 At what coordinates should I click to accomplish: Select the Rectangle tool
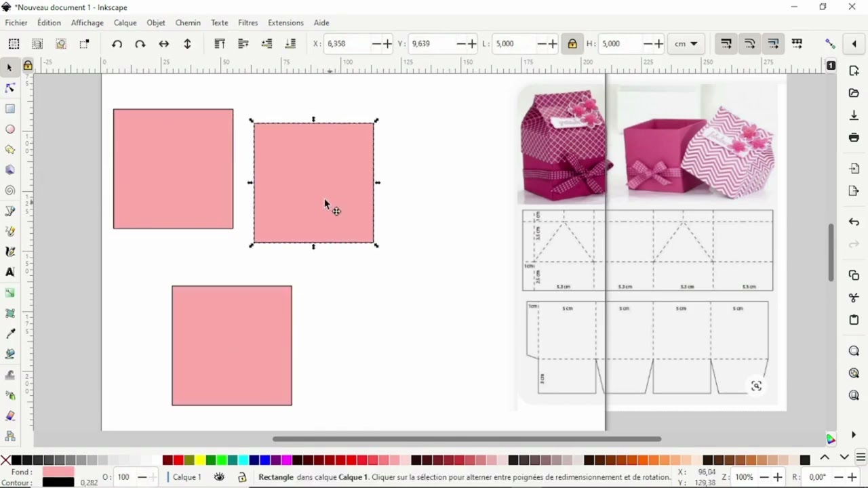click(x=9, y=108)
